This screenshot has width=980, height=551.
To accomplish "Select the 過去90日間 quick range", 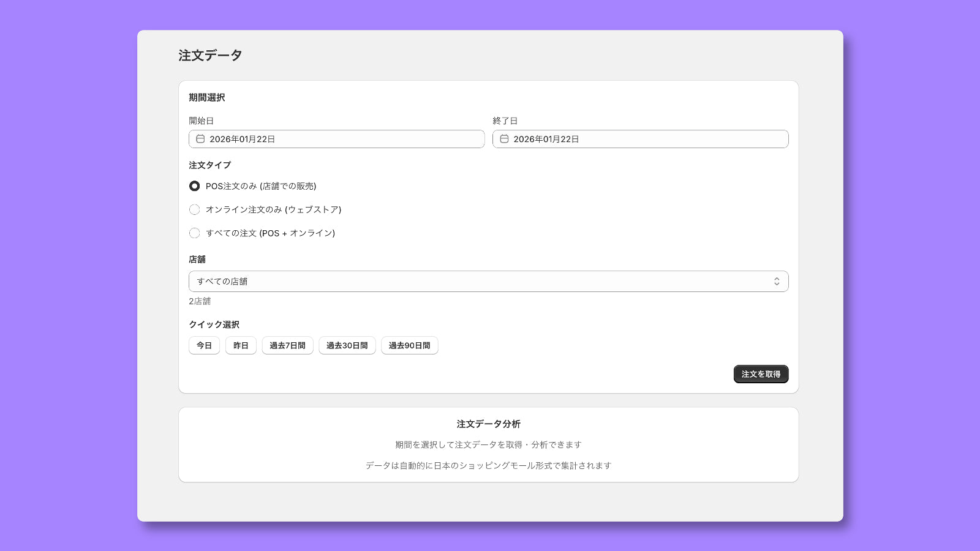I will tap(409, 345).
